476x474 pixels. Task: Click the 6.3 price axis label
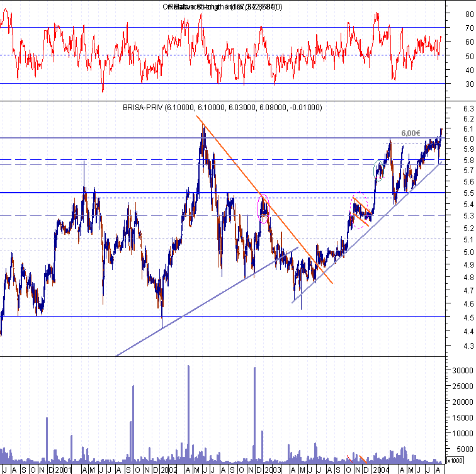point(468,109)
